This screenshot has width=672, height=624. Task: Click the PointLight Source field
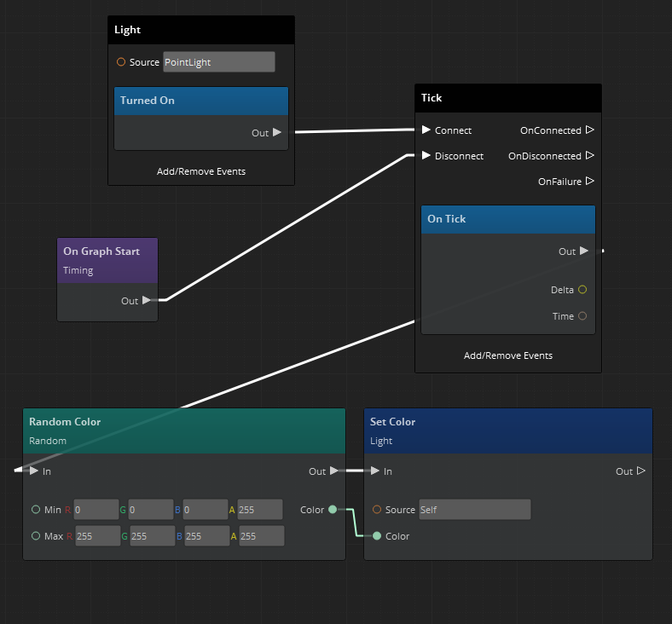(x=219, y=62)
